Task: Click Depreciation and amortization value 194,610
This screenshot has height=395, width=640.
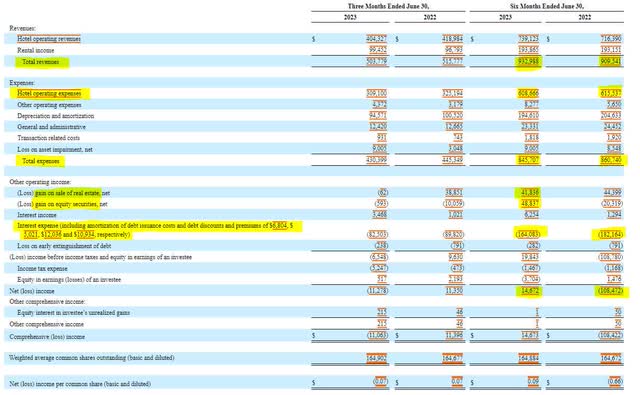Action: [530, 116]
